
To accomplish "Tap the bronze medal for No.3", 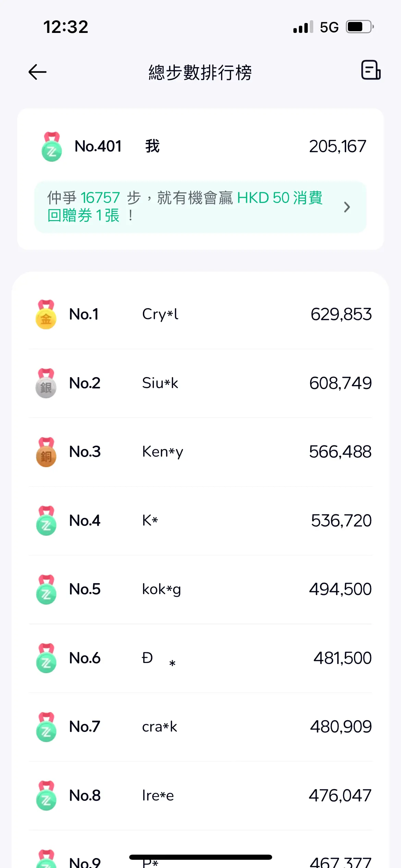I will (46, 452).
